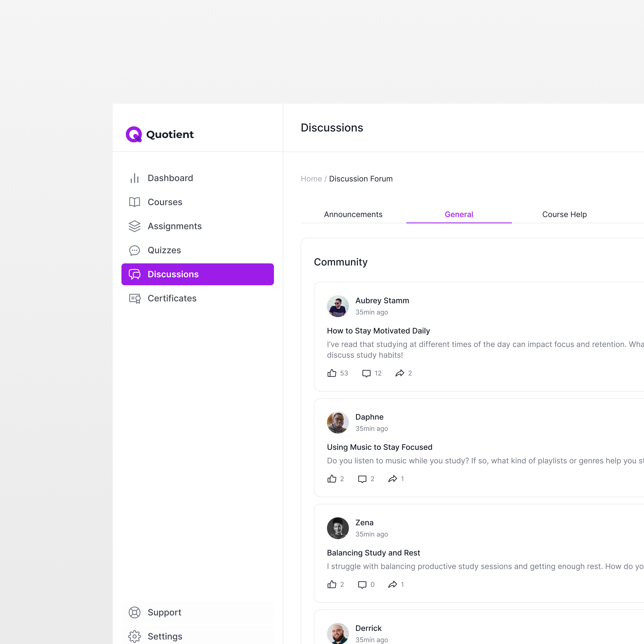Open Certificates in the sidebar
Screen dimensions: 644x644
172,298
